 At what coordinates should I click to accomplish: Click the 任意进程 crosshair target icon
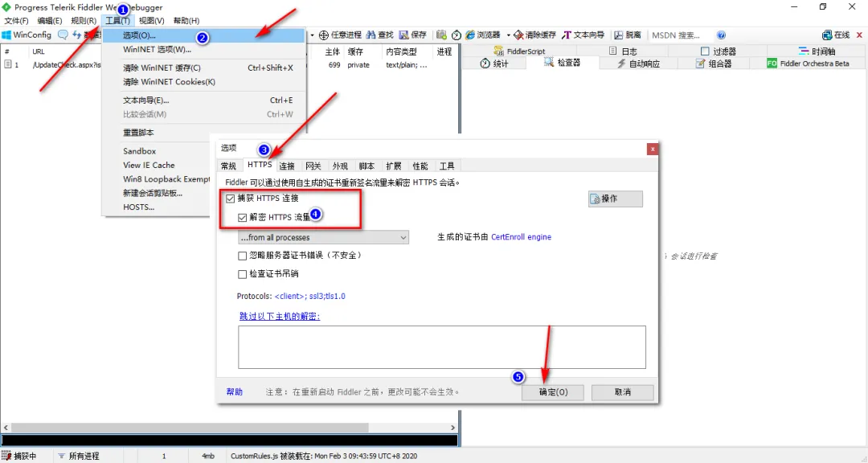[324, 35]
